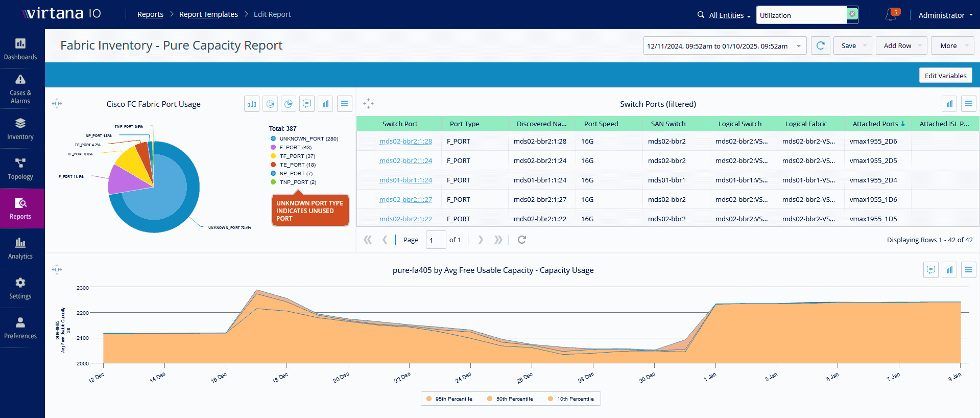Open annotation comment on Cisco FC Fabric chart

coord(307,104)
